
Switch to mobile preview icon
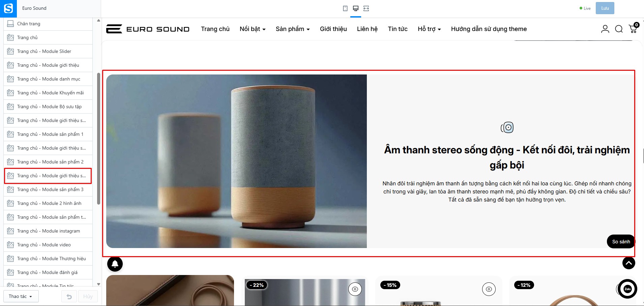click(x=345, y=8)
